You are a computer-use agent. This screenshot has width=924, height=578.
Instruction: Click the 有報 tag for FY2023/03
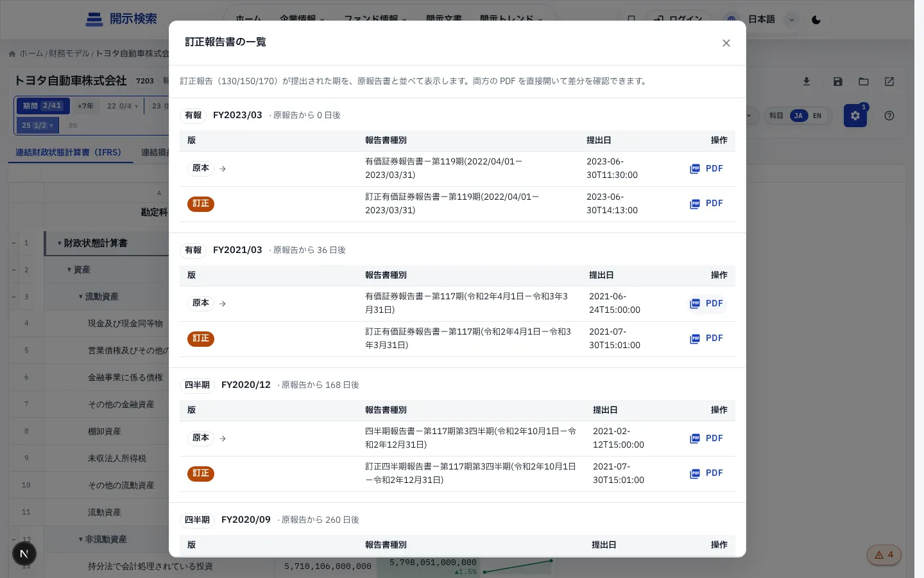pos(193,116)
